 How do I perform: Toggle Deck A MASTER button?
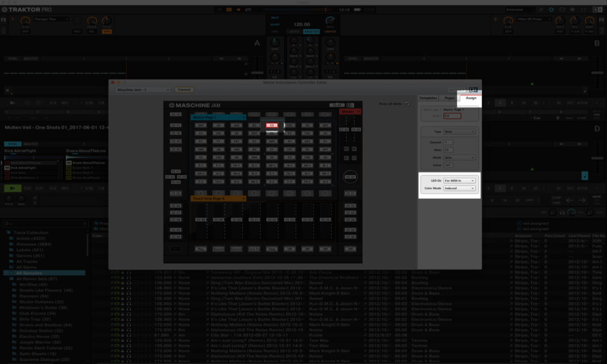click(x=31, y=59)
